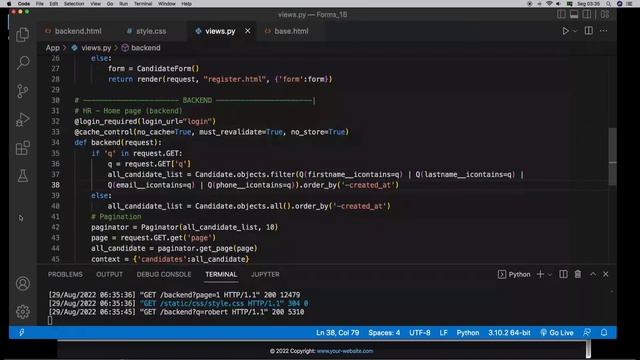Screen dimensions: 640x360
Task: Open Terminal menu in menu bar
Action: coord(143,4)
